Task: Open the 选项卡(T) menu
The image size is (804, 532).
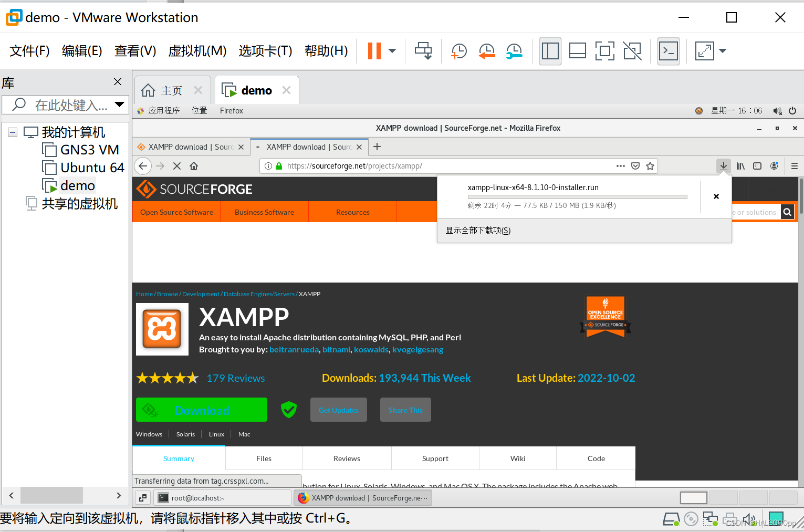Action: pyautogui.click(x=265, y=51)
